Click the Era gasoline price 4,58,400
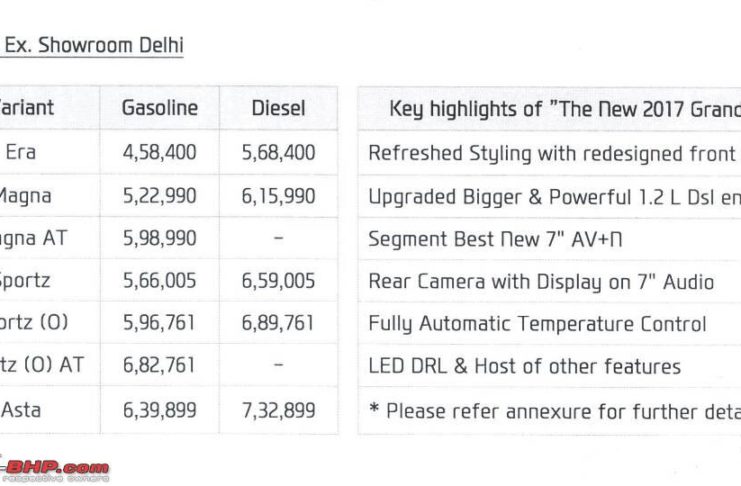This screenshot has height=486, width=741. (160, 153)
